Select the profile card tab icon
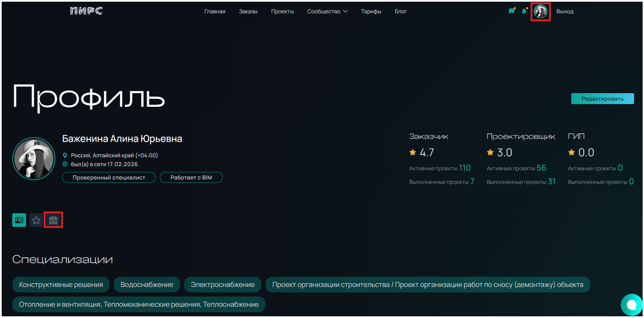644x318 pixels. [x=19, y=220]
